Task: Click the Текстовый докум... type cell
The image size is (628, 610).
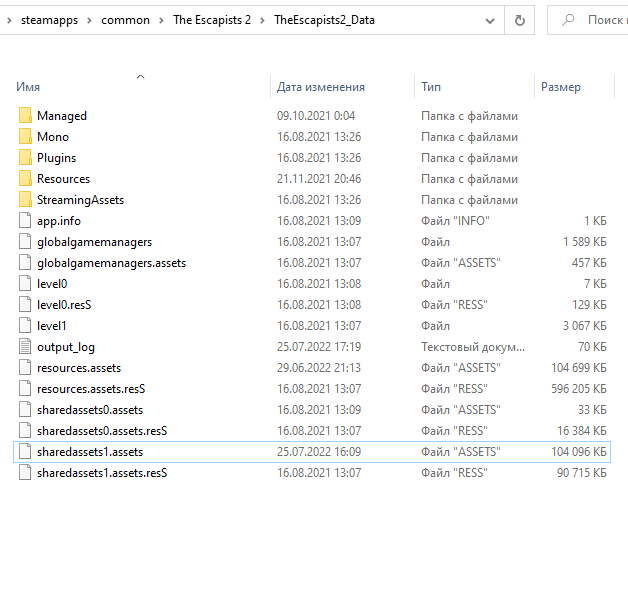Action: (x=473, y=347)
